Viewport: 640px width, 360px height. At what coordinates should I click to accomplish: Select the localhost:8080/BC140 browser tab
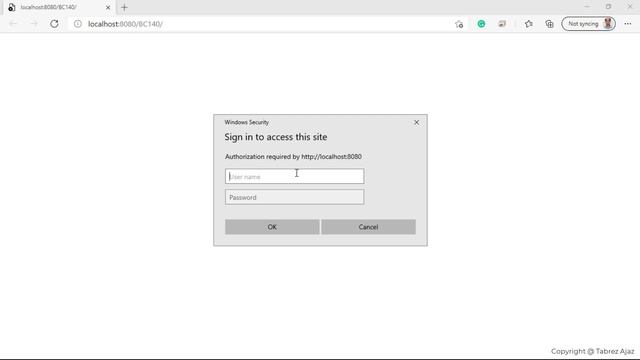(59, 7)
